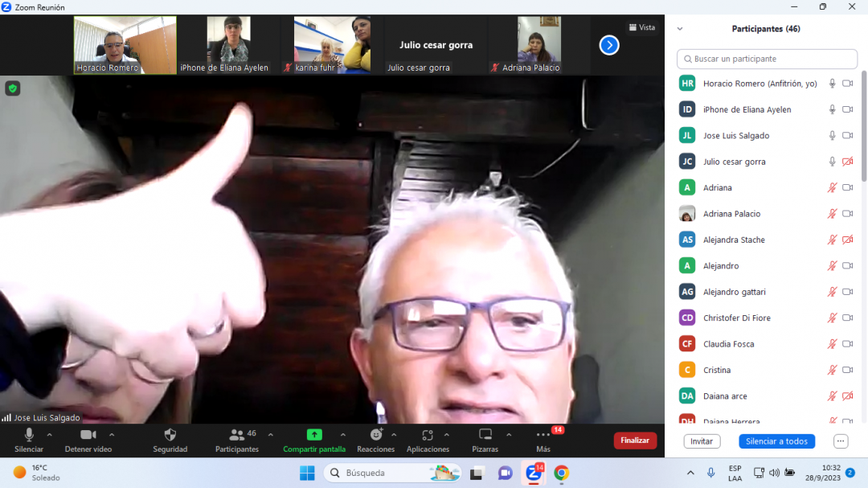This screenshot has width=868, height=488.
Task: Click Alejandra Stache's camera-off icon
Action: click(x=848, y=240)
